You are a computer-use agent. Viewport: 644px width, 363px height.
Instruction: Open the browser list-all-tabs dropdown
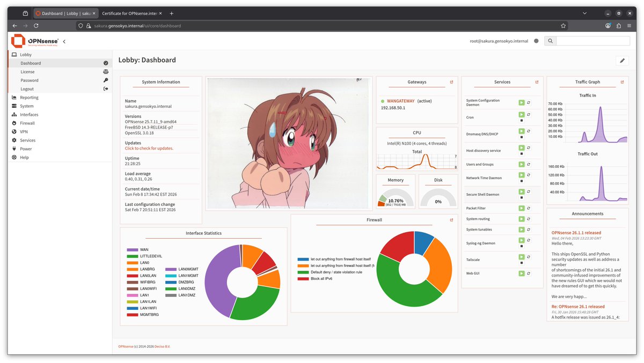click(x=584, y=13)
